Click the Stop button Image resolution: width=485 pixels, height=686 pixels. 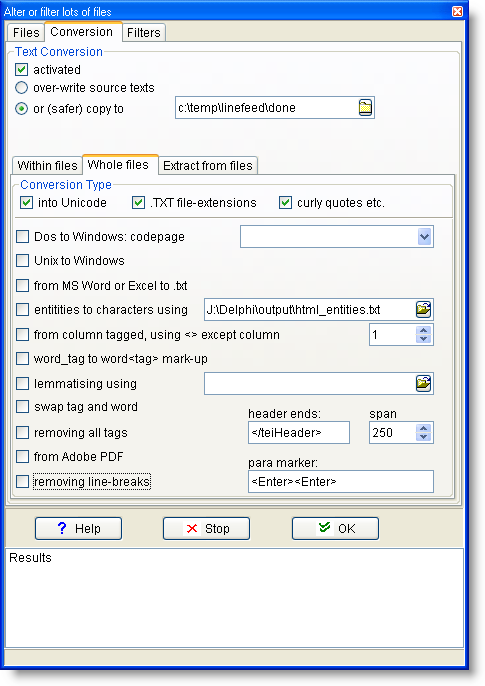[206, 528]
